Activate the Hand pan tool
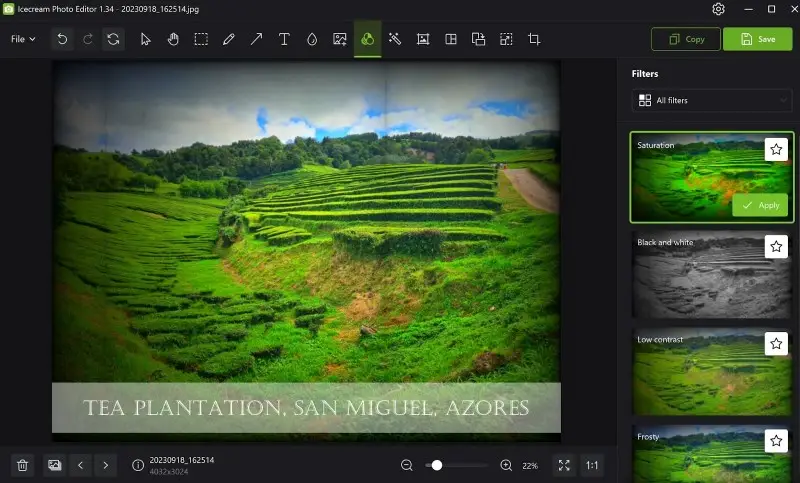The width and height of the screenshot is (800, 483). [x=173, y=39]
